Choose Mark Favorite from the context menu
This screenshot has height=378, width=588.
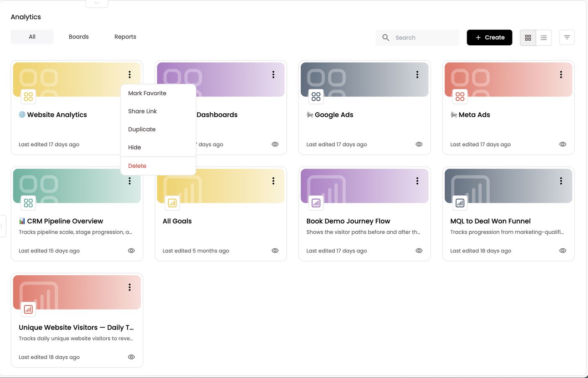click(x=158, y=93)
